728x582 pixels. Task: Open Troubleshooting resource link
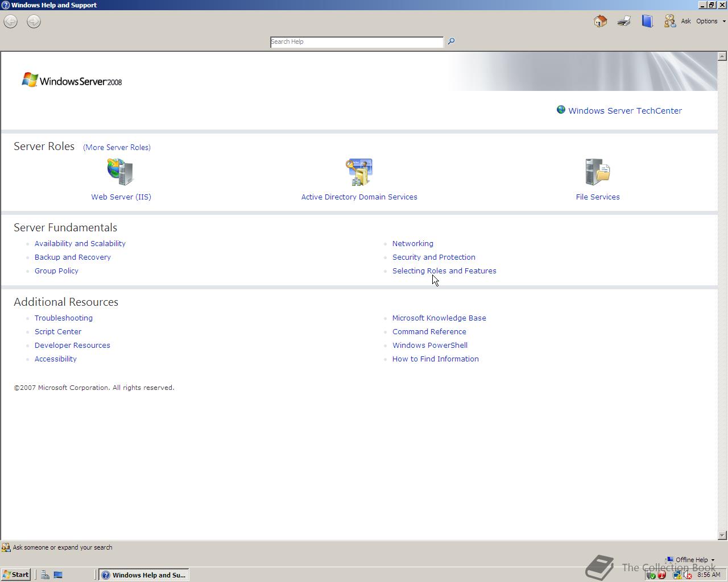[64, 318]
